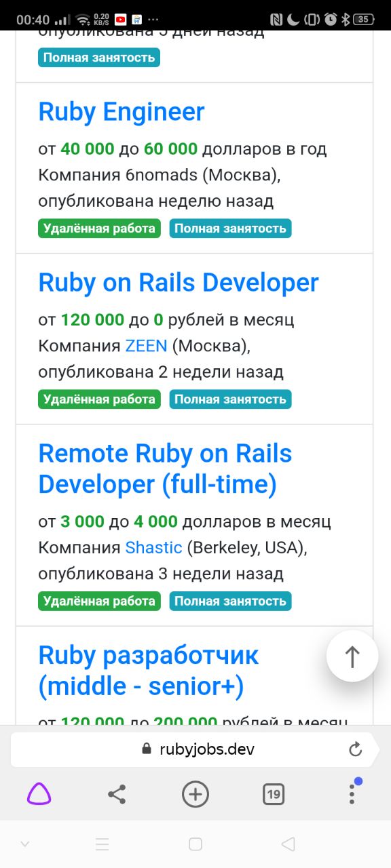Tap the rubyjobs.dev address bar
This screenshot has height=868, width=391.
click(x=195, y=749)
